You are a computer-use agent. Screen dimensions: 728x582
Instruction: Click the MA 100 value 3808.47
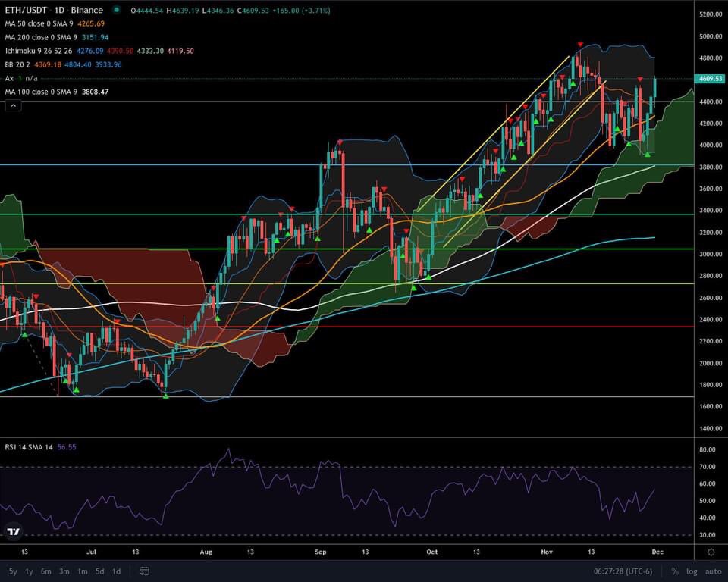click(96, 92)
